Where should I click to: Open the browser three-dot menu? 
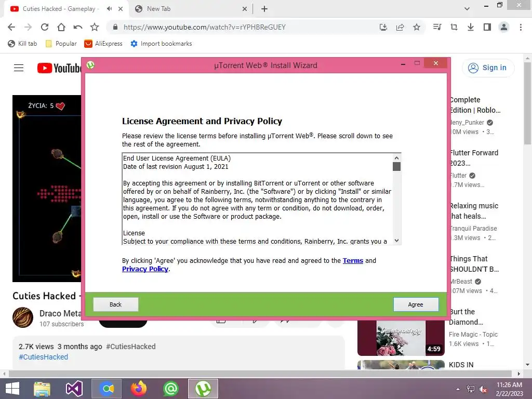tap(521, 27)
